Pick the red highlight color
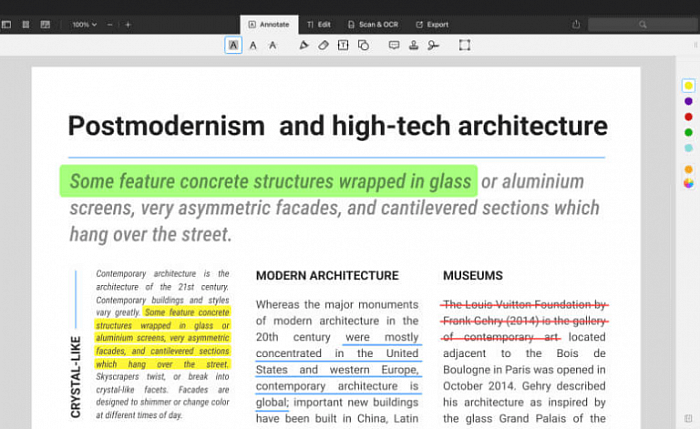Image resolution: width=700 pixels, height=429 pixels. click(x=688, y=117)
